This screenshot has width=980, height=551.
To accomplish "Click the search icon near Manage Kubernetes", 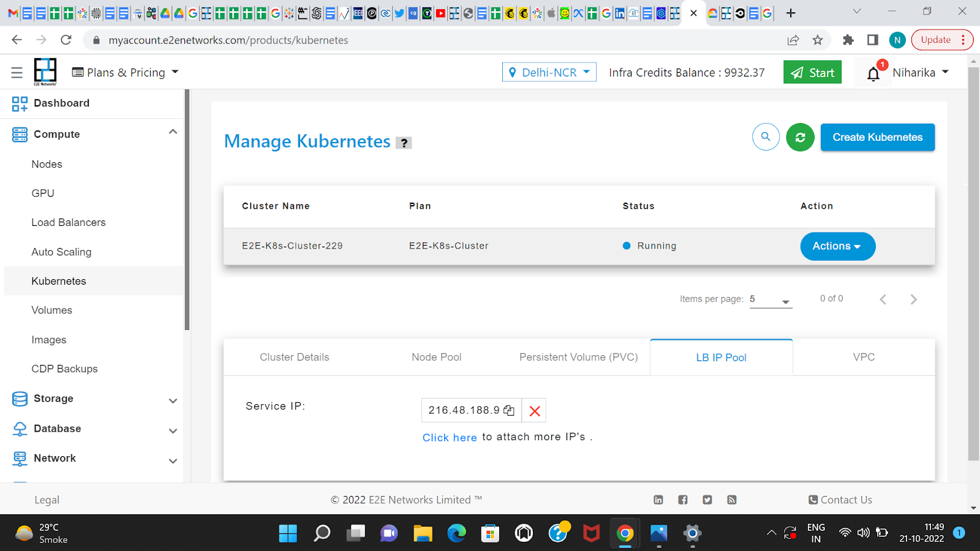I will coord(766,137).
